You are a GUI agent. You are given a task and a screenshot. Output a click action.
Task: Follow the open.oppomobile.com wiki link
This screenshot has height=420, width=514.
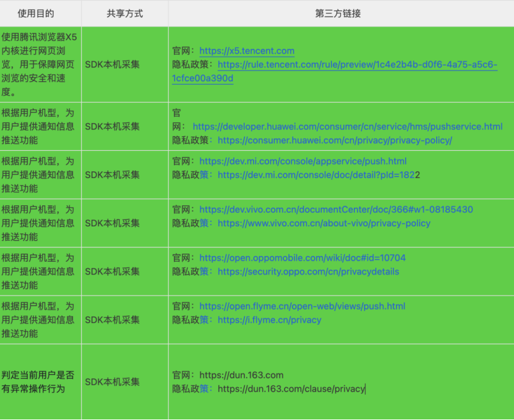click(x=302, y=258)
